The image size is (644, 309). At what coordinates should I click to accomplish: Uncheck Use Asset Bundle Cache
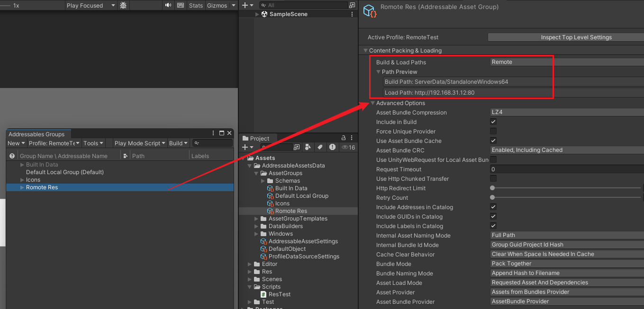tap(493, 141)
